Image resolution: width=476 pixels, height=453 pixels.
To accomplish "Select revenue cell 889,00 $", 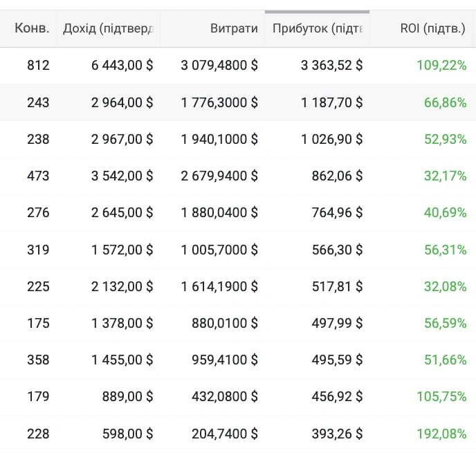I will (x=127, y=396).
